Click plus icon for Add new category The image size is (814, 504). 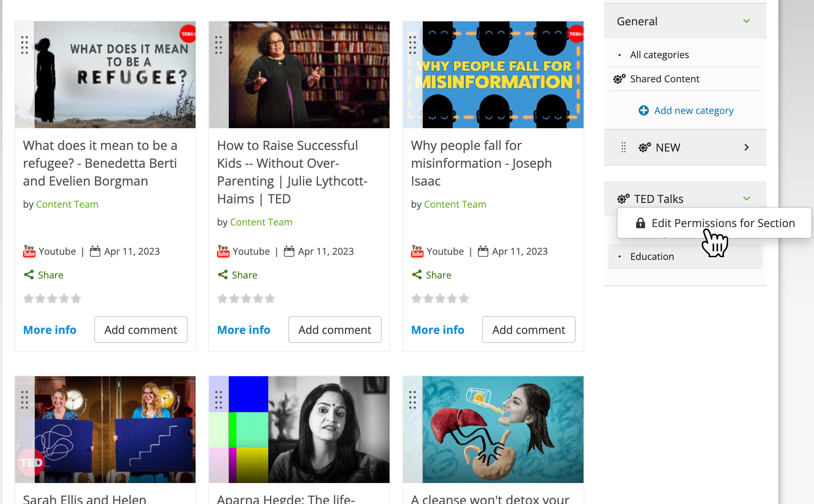point(644,110)
